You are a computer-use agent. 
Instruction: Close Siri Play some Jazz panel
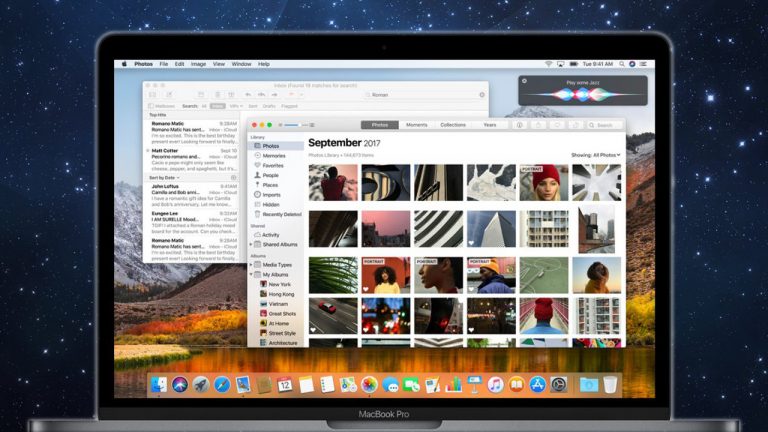tap(525, 81)
